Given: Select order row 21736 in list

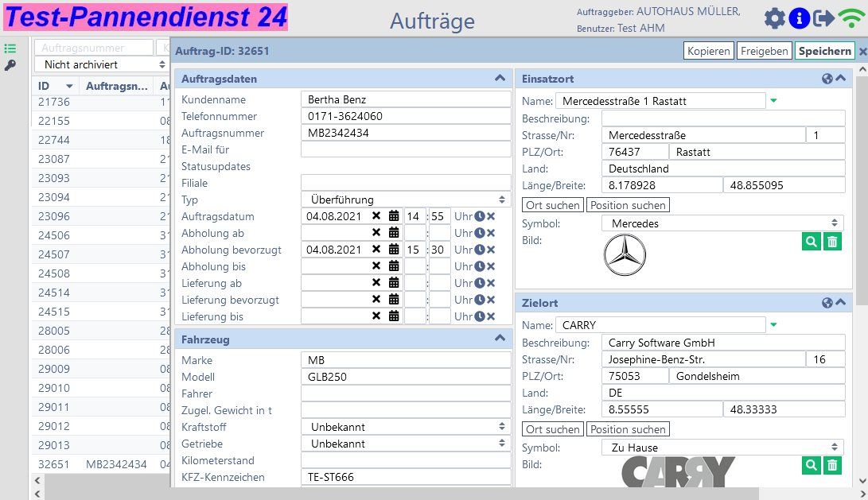Looking at the screenshot, I should coord(101,103).
